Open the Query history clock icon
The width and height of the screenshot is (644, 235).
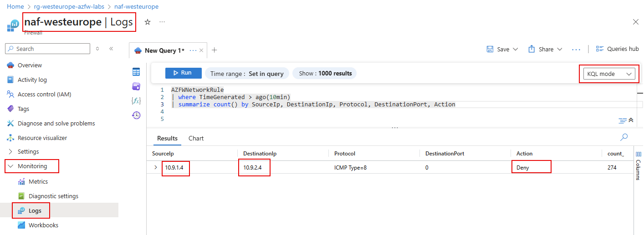tap(136, 115)
